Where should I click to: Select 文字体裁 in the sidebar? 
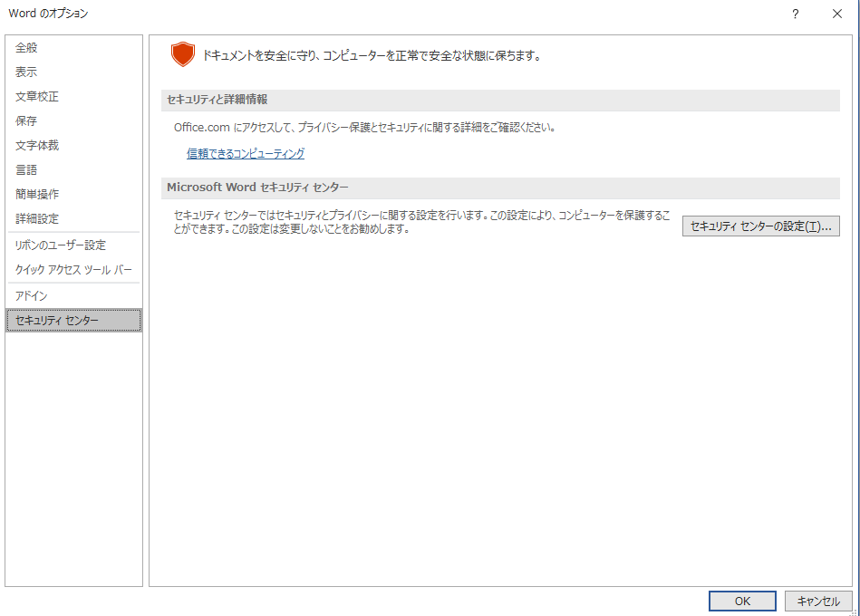coord(73,145)
